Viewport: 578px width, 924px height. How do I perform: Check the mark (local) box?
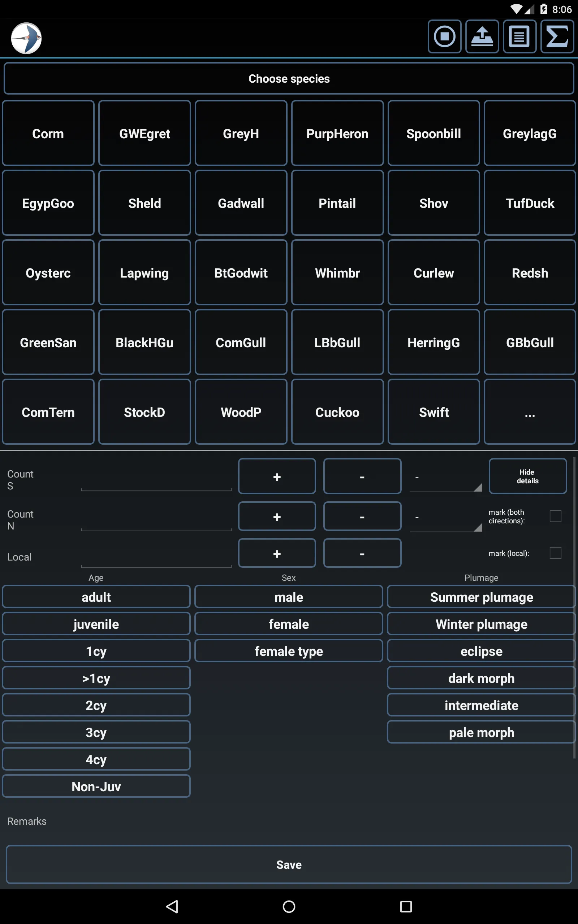click(555, 553)
